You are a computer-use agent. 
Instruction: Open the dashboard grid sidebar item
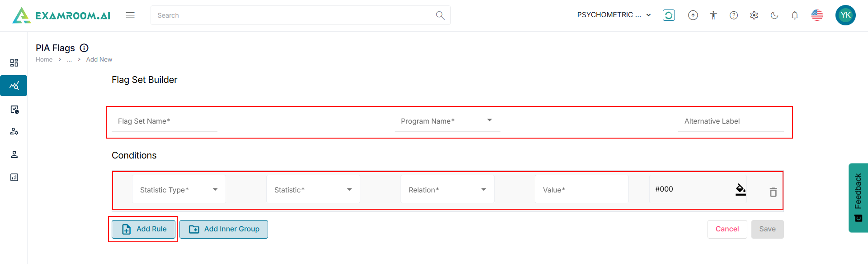[x=14, y=62]
